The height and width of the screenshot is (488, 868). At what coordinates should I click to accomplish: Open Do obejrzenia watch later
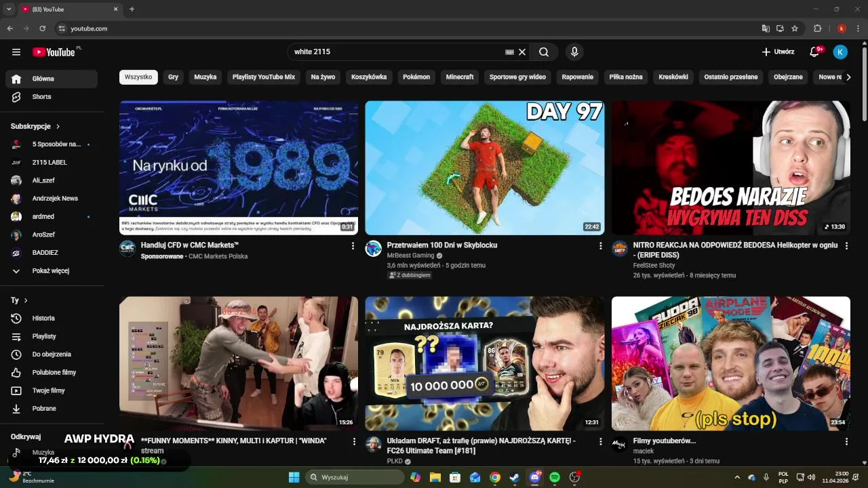(52, 354)
